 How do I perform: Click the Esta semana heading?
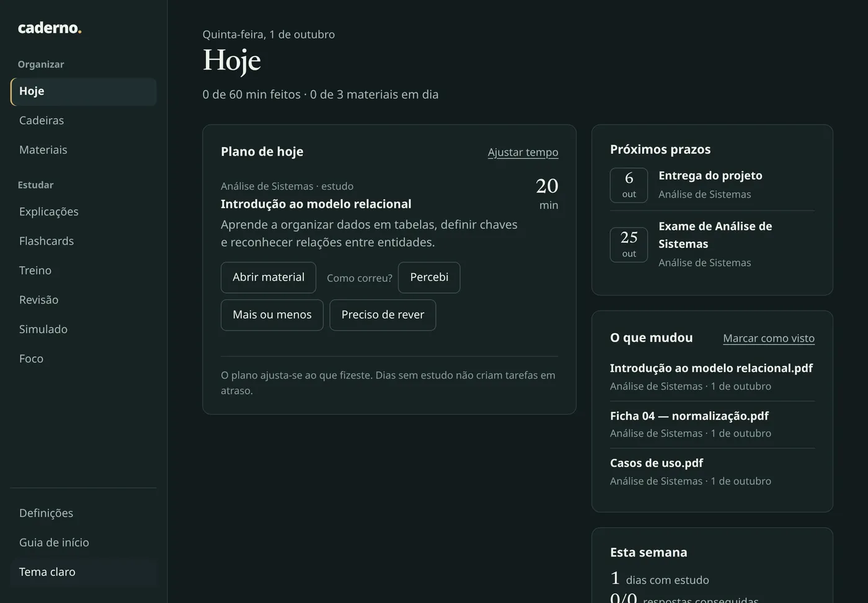tap(649, 552)
